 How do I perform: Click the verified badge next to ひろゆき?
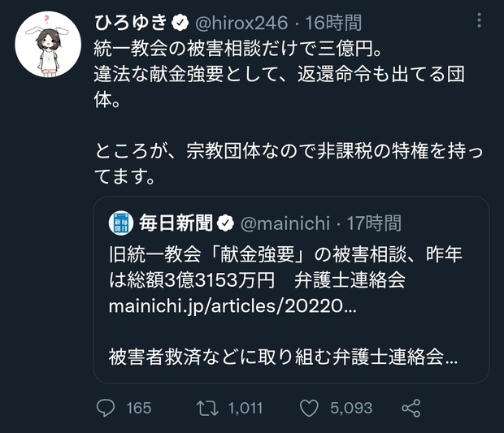(180, 23)
